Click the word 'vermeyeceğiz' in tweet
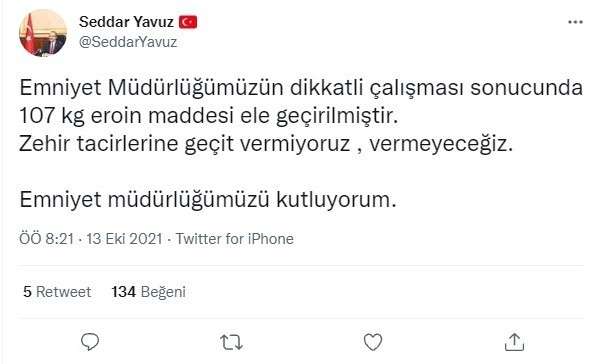The width and height of the screenshot is (594, 364). click(x=441, y=144)
